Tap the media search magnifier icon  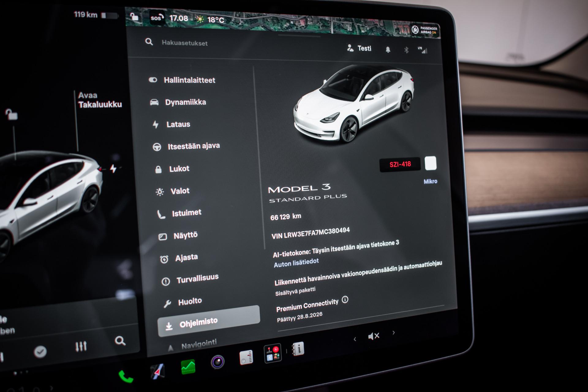click(120, 341)
